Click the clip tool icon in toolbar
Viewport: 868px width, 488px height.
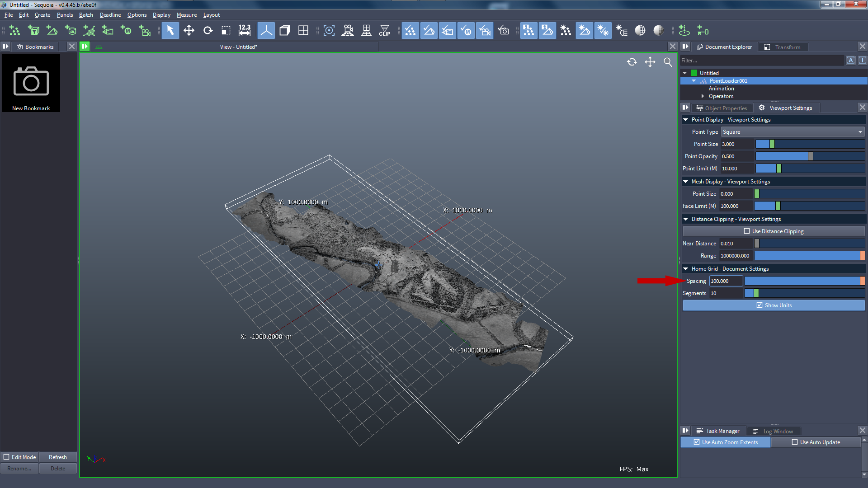point(384,30)
